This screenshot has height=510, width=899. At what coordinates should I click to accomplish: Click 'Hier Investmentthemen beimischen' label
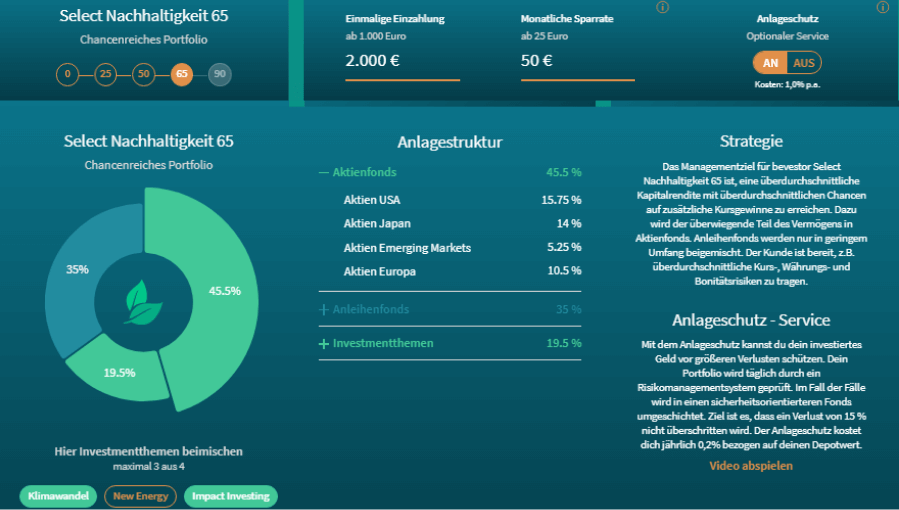pyautogui.click(x=148, y=452)
